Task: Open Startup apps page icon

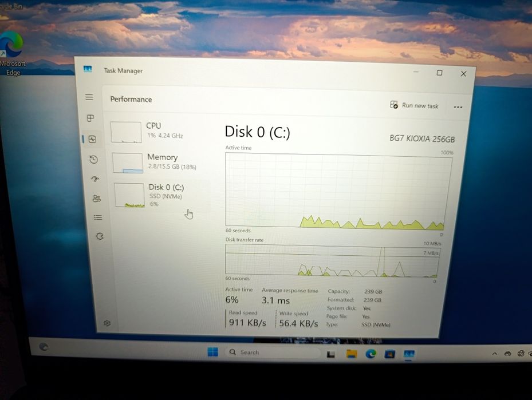Action: click(x=95, y=179)
